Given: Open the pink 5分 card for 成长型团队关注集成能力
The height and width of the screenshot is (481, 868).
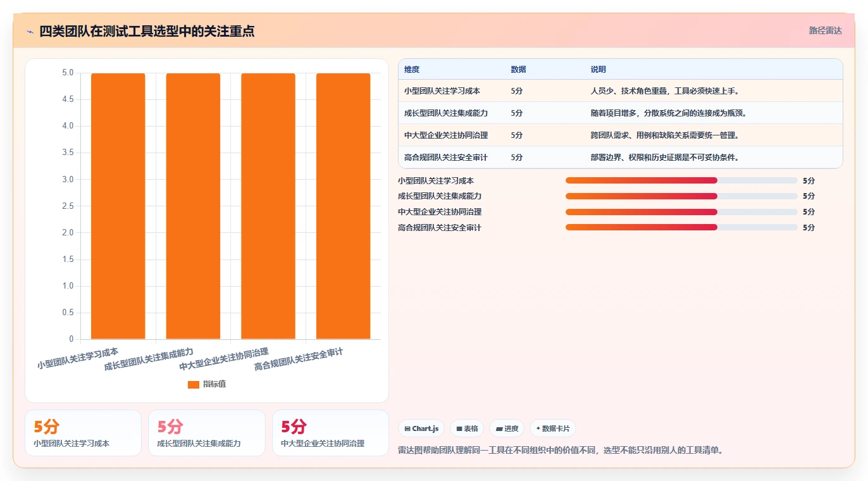Looking at the screenshot, I should point(206,433).
